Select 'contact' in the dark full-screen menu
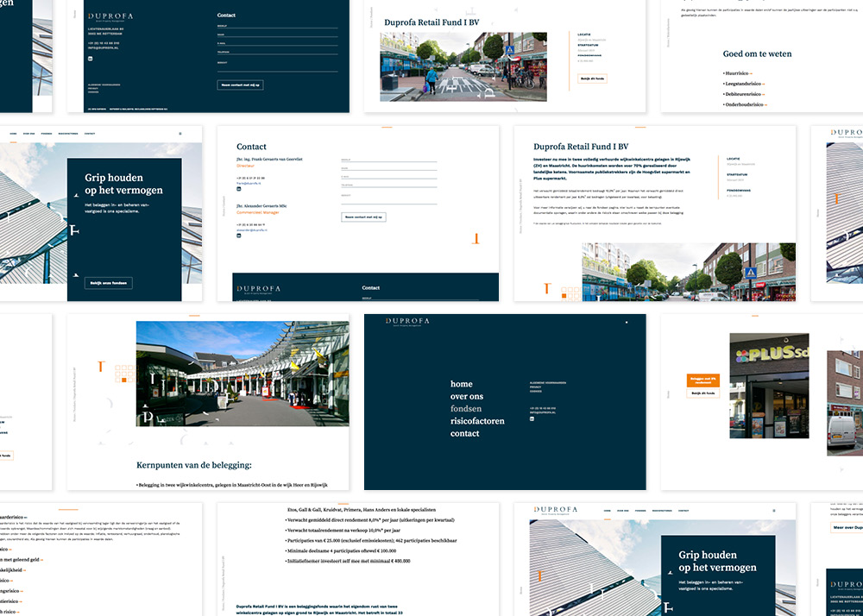This screenshot has height=616, width=863. pos(464,433)
